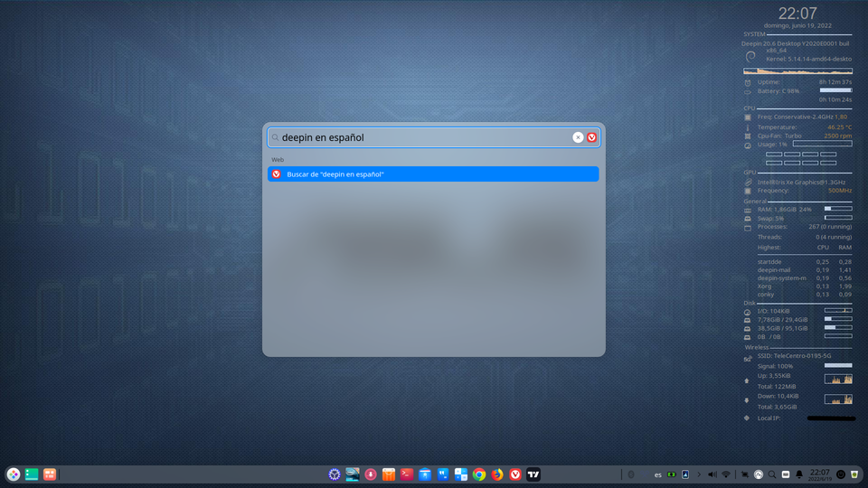Open the downloader app in the dock
This screenshot has height=488, width=868.
(371, 474)
